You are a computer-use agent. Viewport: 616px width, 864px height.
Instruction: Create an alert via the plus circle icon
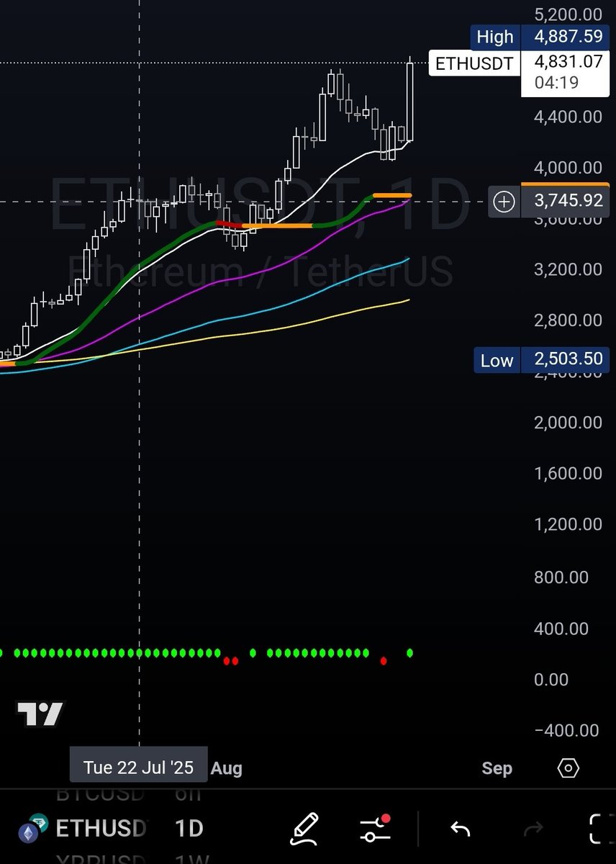click(502, 202)
